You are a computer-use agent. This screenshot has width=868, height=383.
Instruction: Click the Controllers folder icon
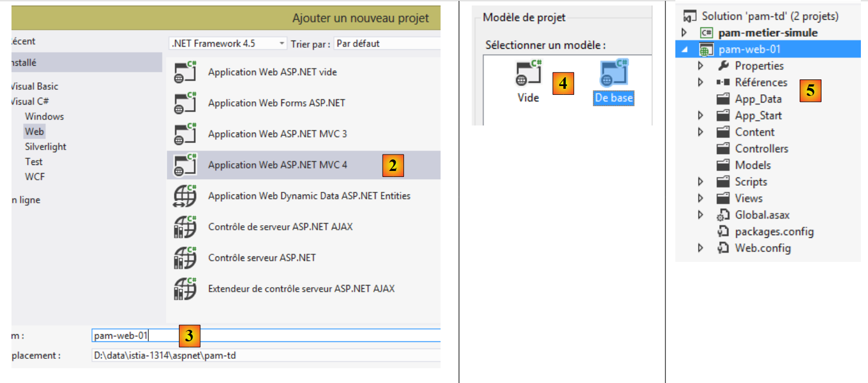[x=724, y=148]
